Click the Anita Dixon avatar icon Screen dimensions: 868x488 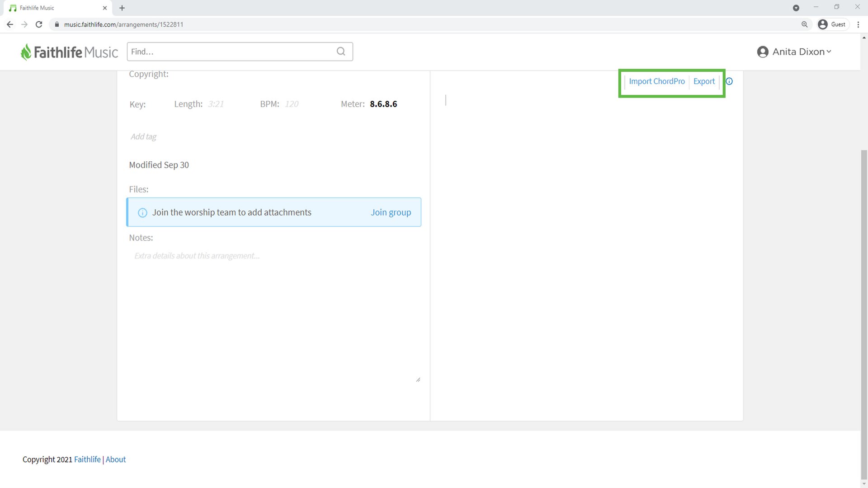[763, 52]
